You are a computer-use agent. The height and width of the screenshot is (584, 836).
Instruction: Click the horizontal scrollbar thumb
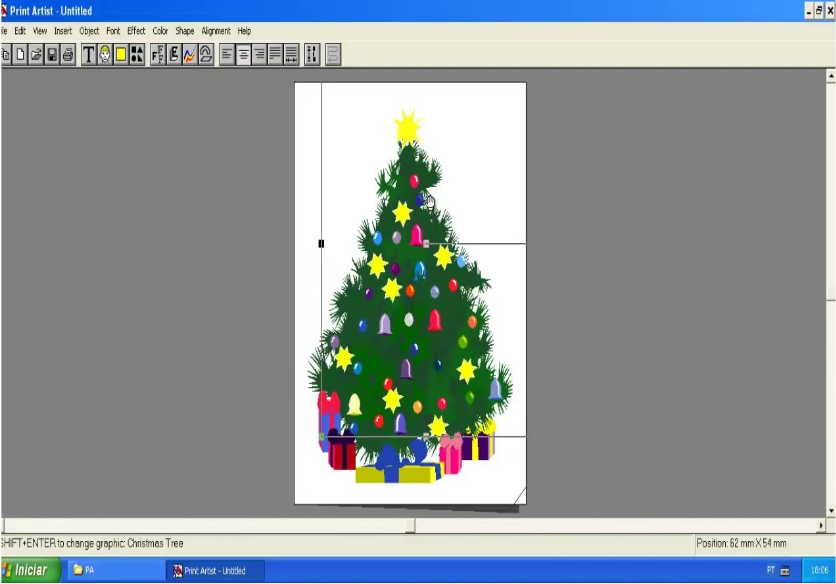(410, 526)
